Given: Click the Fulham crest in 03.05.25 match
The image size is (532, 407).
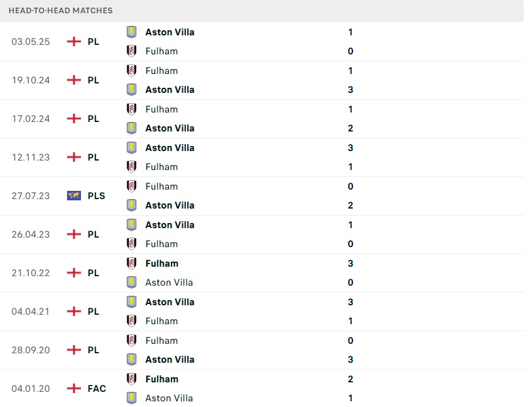Looking at the screenshot, I should tap(132, 51).
